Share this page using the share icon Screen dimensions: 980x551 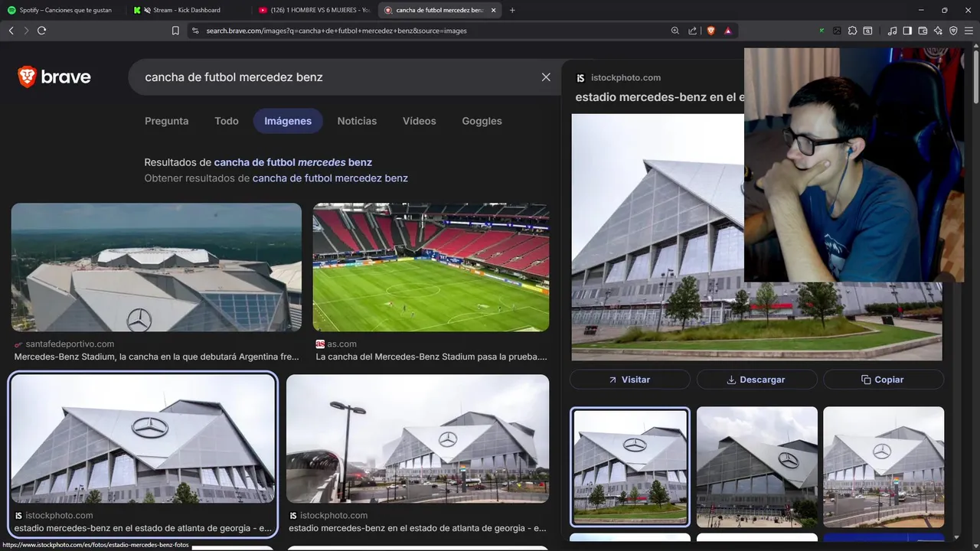click(x=693, y=31)
